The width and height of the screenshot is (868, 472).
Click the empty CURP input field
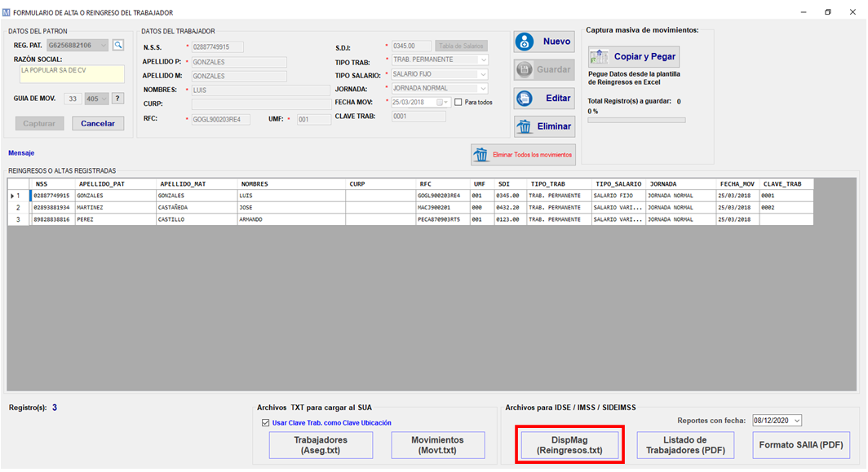tap(261, 104)
